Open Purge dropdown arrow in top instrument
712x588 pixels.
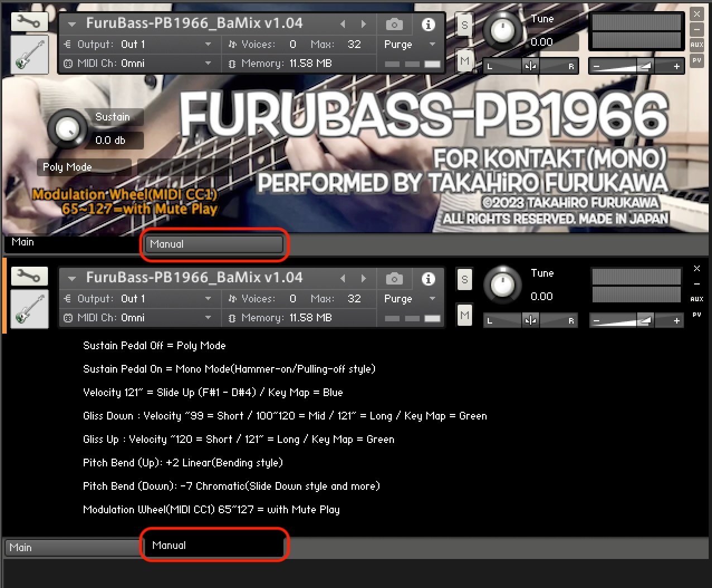[x=432, y=44]
